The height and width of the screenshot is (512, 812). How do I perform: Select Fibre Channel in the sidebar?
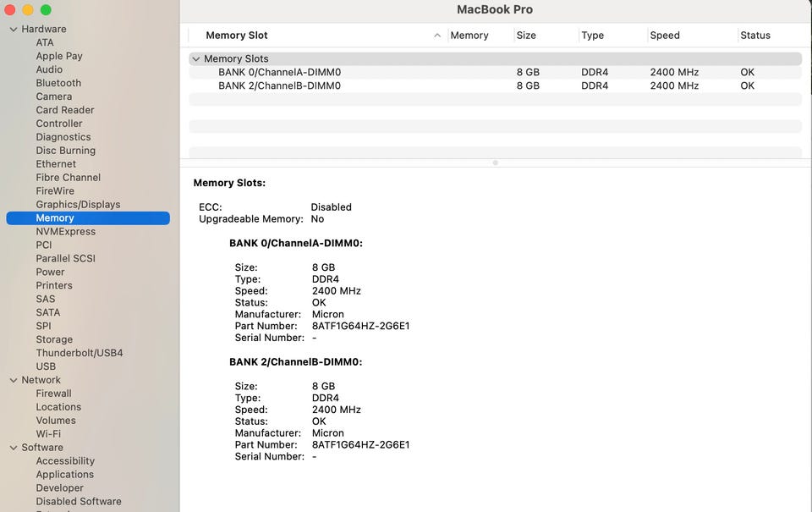coord(69,177)
